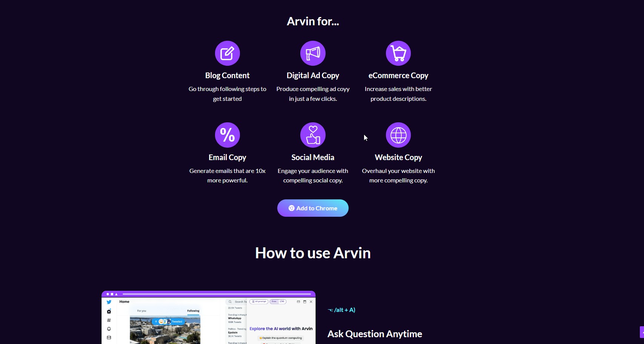The height and width of the screenshot is (344, 644).
Task: Click the "Arvin for..." section title
Action: coord(313,22)
